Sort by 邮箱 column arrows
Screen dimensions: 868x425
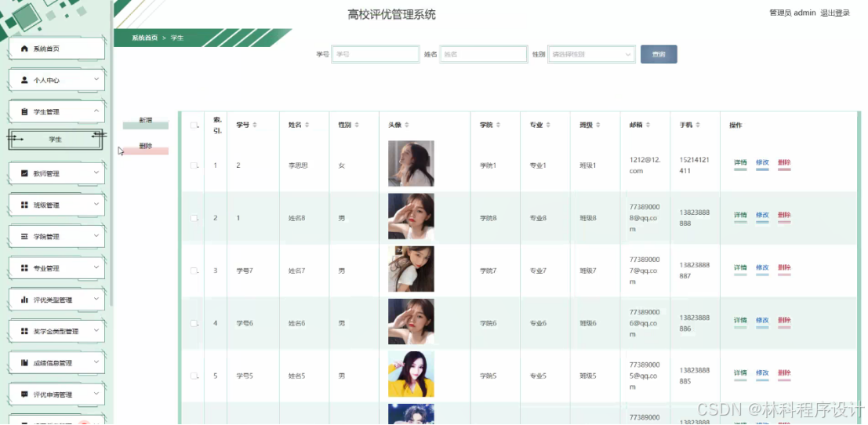(x=648, y=125)
